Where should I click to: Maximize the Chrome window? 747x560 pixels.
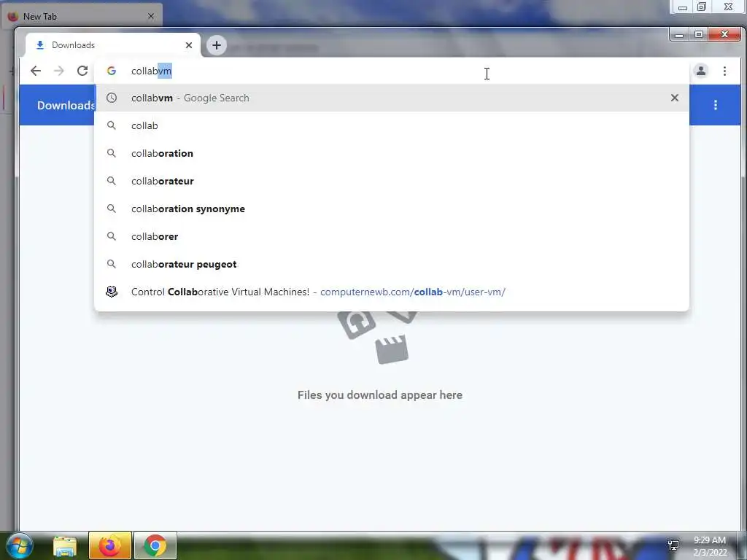pyautogui.click(x=698, y=34)
